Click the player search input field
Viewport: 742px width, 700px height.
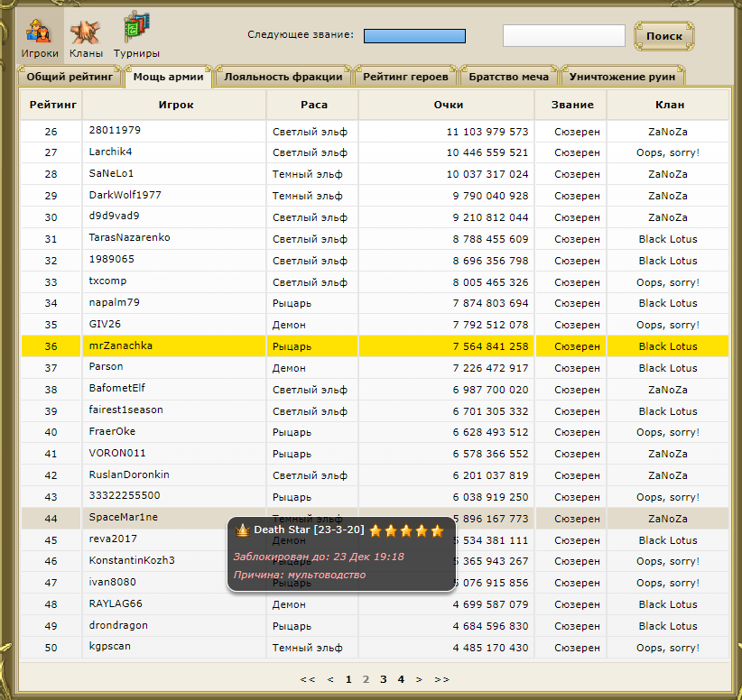point(563,35)
